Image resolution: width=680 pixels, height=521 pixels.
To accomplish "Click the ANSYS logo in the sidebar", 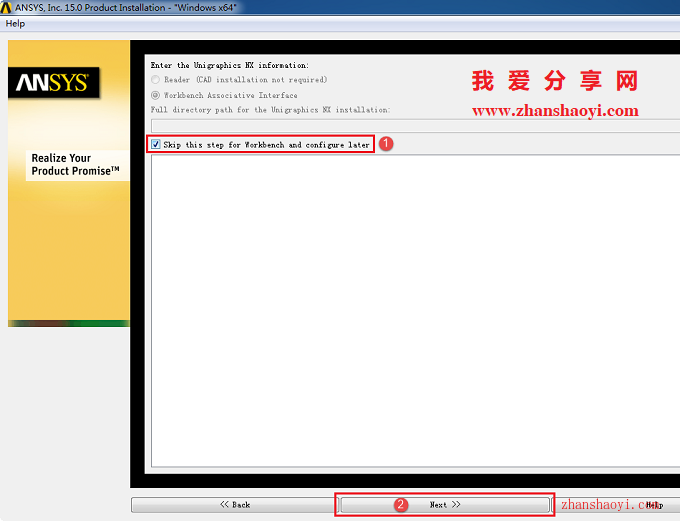I will coord(53,82).
